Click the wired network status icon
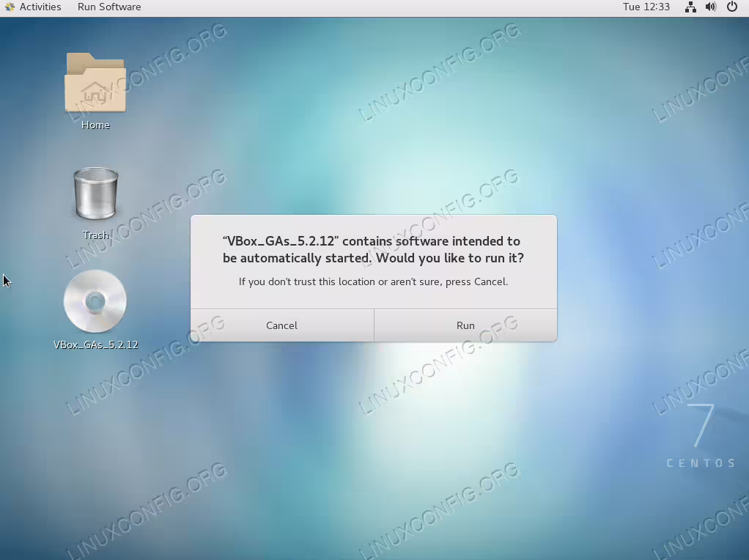Viewport: 749px width, 560px height. [690, 7]
